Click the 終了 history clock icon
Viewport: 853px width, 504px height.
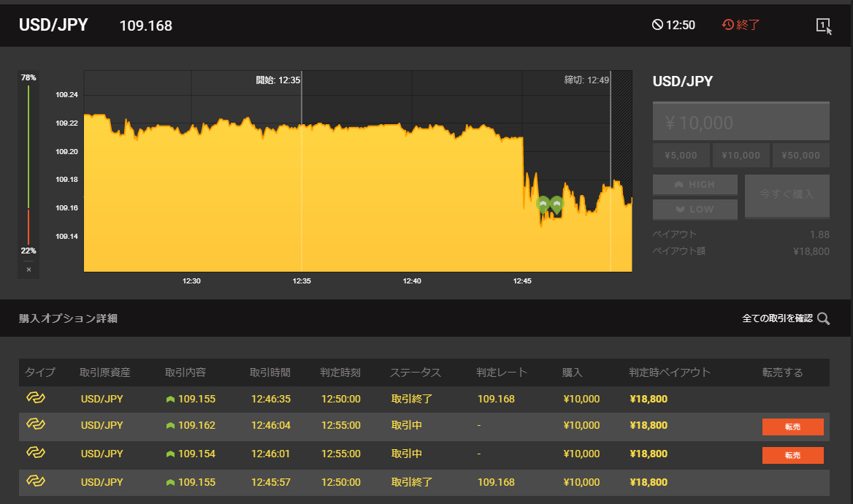pyautogui.click(x=728, y=25)
